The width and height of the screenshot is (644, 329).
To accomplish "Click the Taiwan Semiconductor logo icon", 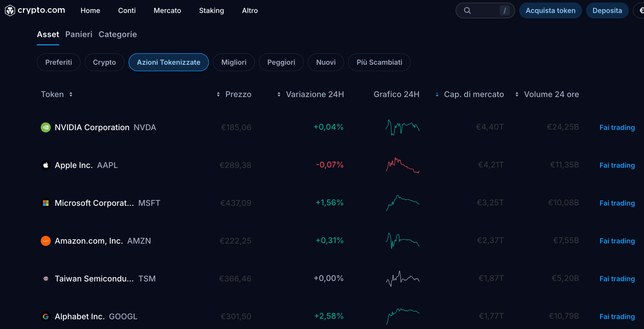I will click(46, 279).
